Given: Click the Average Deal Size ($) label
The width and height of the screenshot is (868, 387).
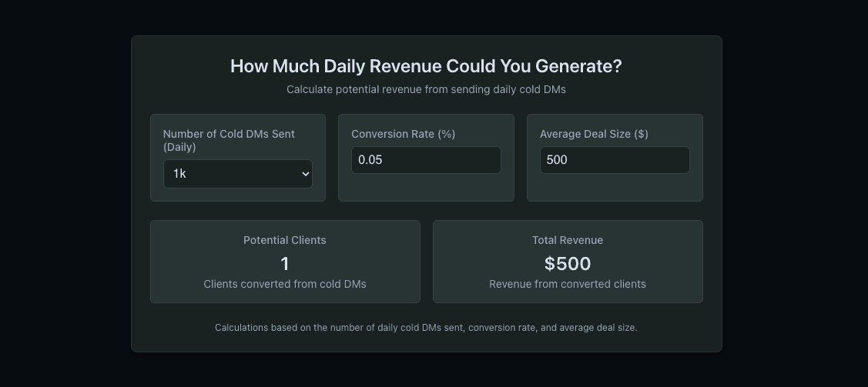Looking at the screenshot, I should click(594, 134).
